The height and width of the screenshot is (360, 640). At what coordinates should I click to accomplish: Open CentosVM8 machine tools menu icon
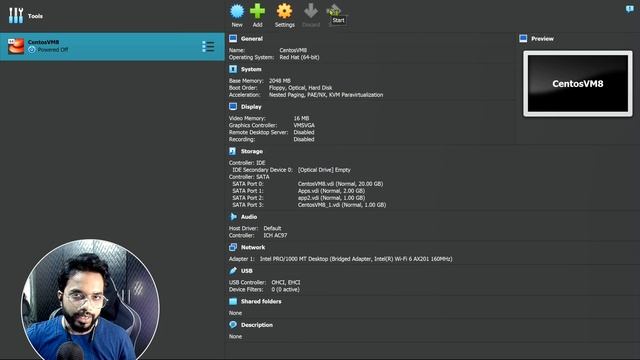coord(208,47)
